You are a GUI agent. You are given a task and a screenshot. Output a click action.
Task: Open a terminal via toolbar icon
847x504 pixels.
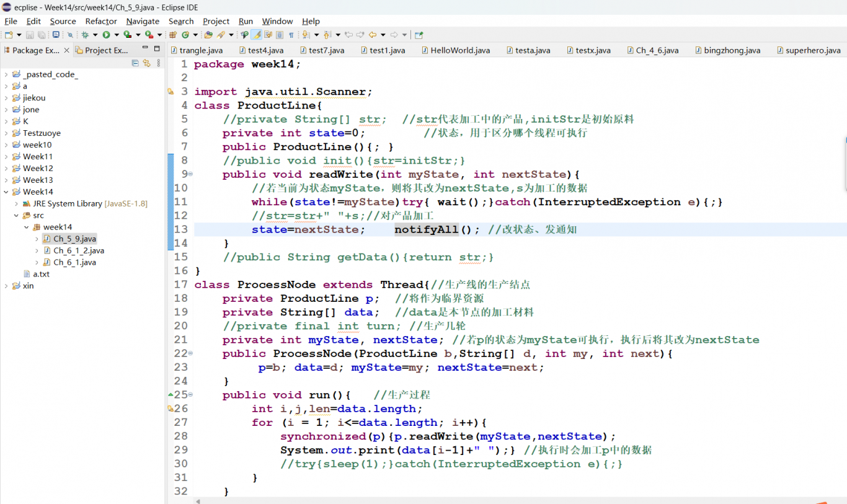[56, 35]
